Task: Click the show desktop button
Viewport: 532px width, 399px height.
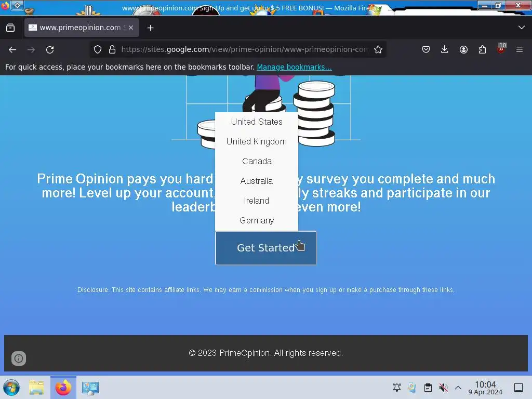Action: [x=518, y=388]
